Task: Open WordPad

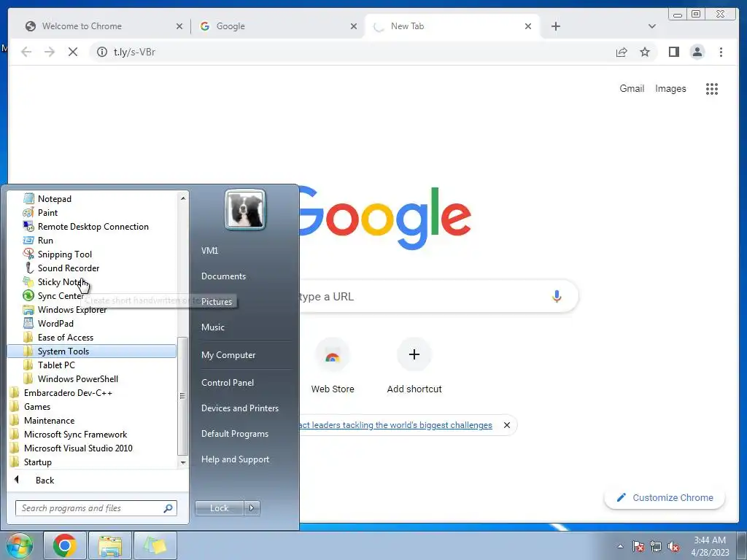Action: pyautogui.click(x=55, y=323)
